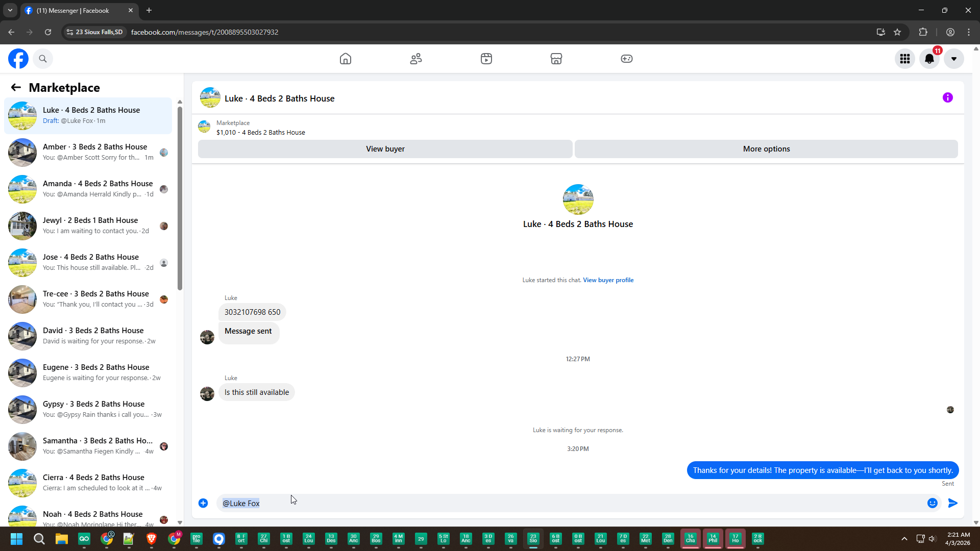Open Windows taskbar search

[39, 539]
